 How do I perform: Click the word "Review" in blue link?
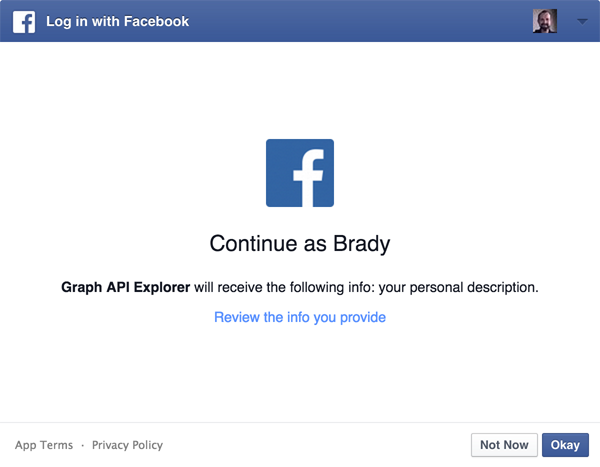coord(236,317)
